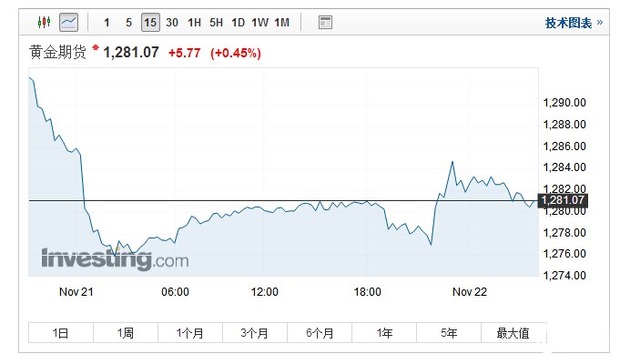Set interval to 1M
Viewport: 620px width, 364px height.
[281, 22]
